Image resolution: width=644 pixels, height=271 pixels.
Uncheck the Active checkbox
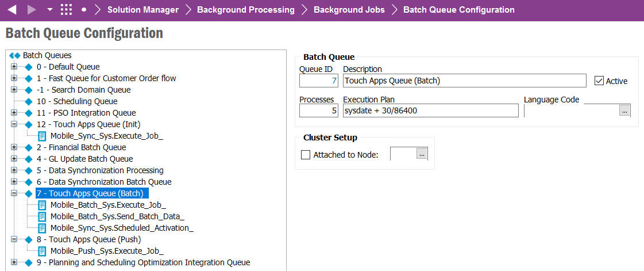599,81
